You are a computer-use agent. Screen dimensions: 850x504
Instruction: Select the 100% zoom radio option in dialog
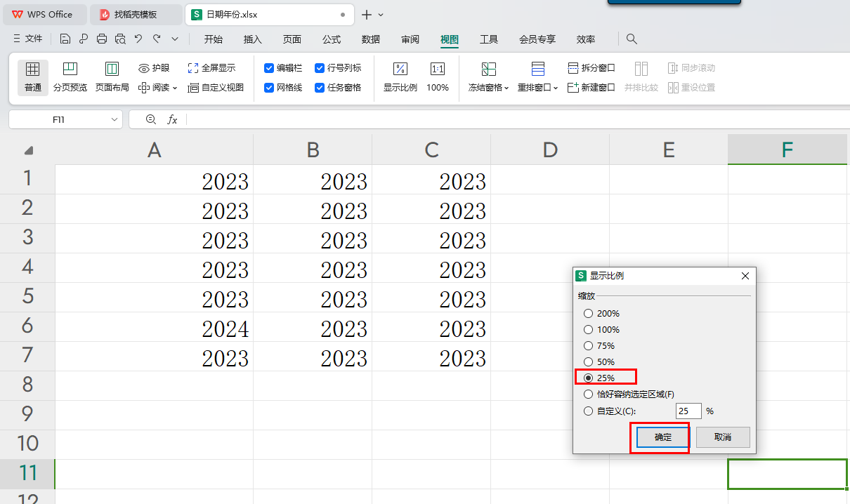pyautogui.click(x=589, y=329)
